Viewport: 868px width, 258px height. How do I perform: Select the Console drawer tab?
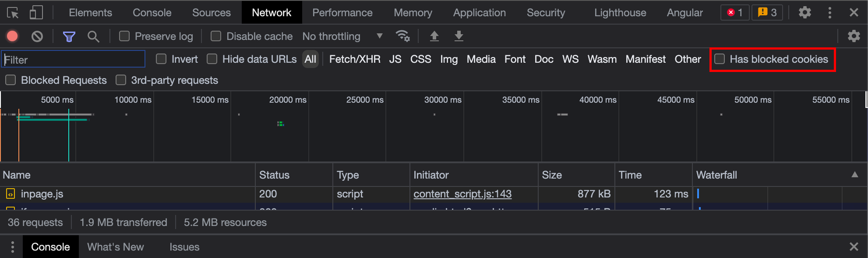pos(50,247)
